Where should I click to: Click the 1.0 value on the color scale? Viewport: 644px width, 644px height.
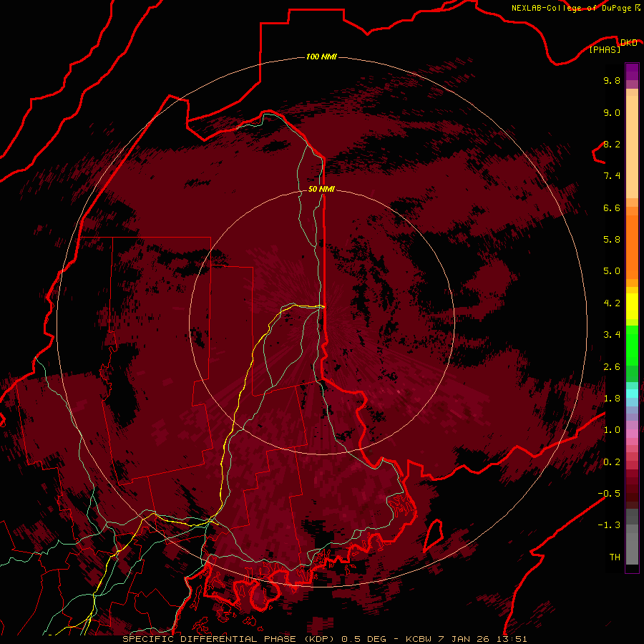pyautogui.click(x=612, y=429)
